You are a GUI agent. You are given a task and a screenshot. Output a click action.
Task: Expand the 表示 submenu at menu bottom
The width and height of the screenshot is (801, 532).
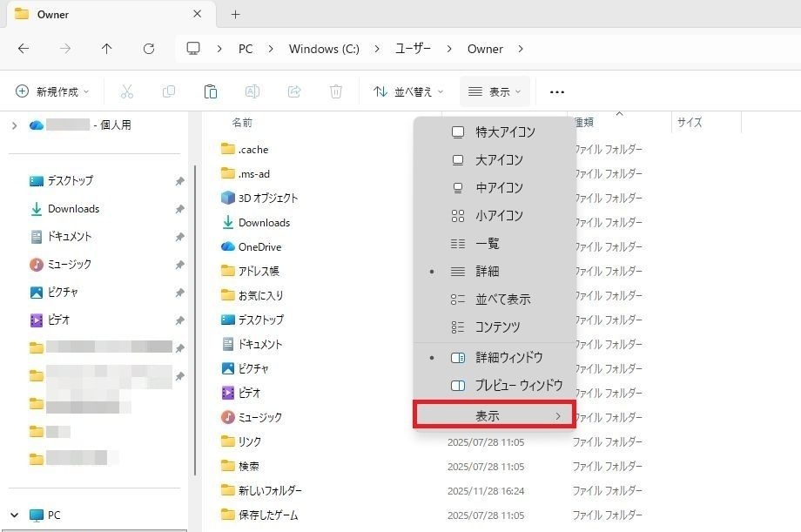coord(494,416)
